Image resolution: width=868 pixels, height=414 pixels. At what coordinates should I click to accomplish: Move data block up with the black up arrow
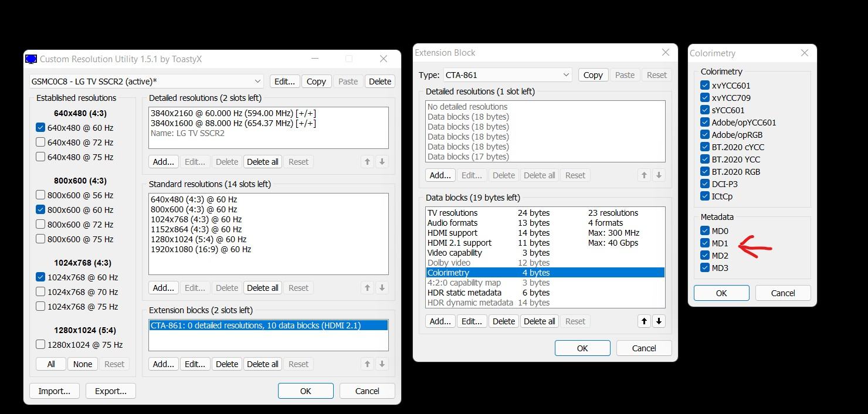coord(644,321)
